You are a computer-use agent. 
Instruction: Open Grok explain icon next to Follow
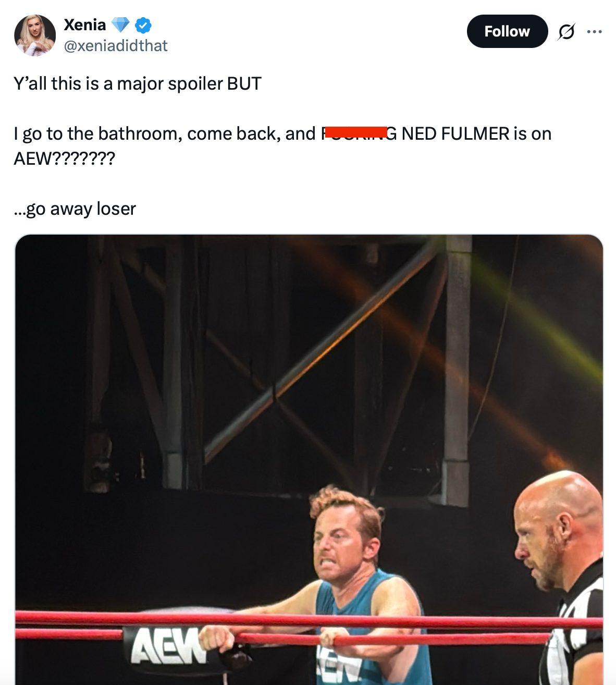(566, 32)
